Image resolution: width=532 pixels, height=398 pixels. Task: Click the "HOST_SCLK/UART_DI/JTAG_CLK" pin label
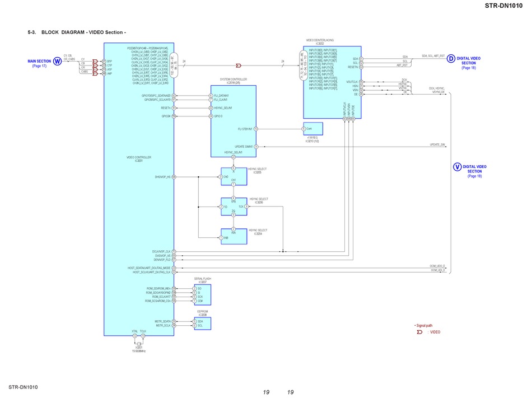tap(152, 272)
